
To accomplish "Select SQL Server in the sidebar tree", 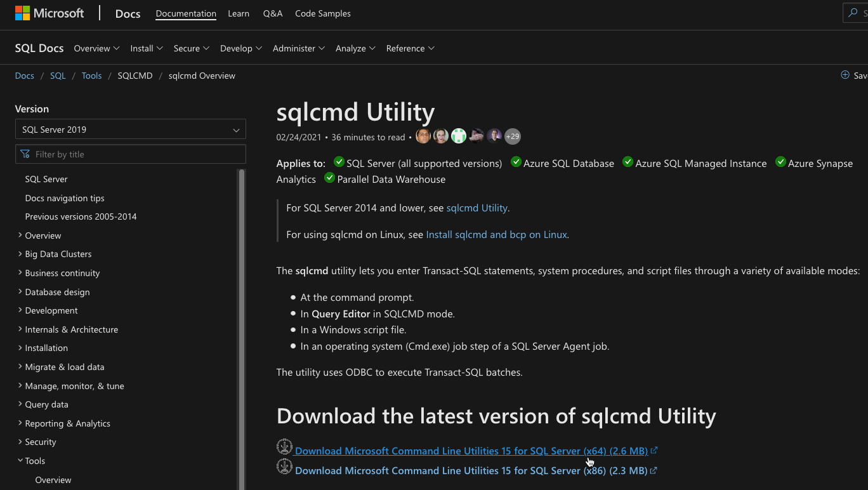I will point(46,179).
